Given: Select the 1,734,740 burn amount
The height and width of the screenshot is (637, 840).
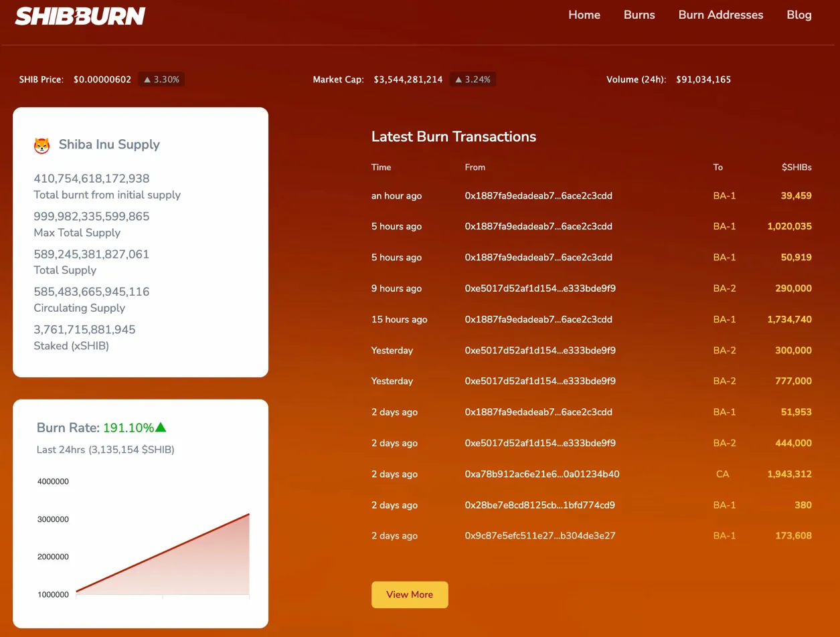Looking at the screenshot, I should coord(789,320).
